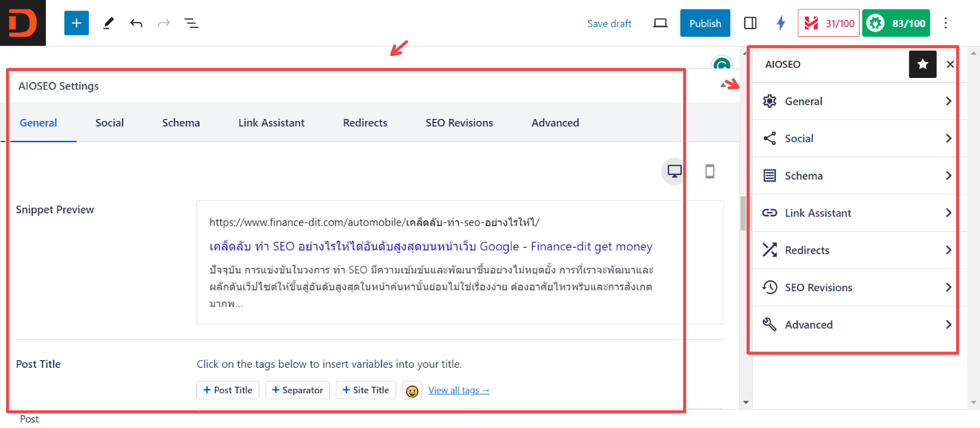Expand Schema chevron in sidebar
This screenshot has width=980, height=428.
pos(949,176)
